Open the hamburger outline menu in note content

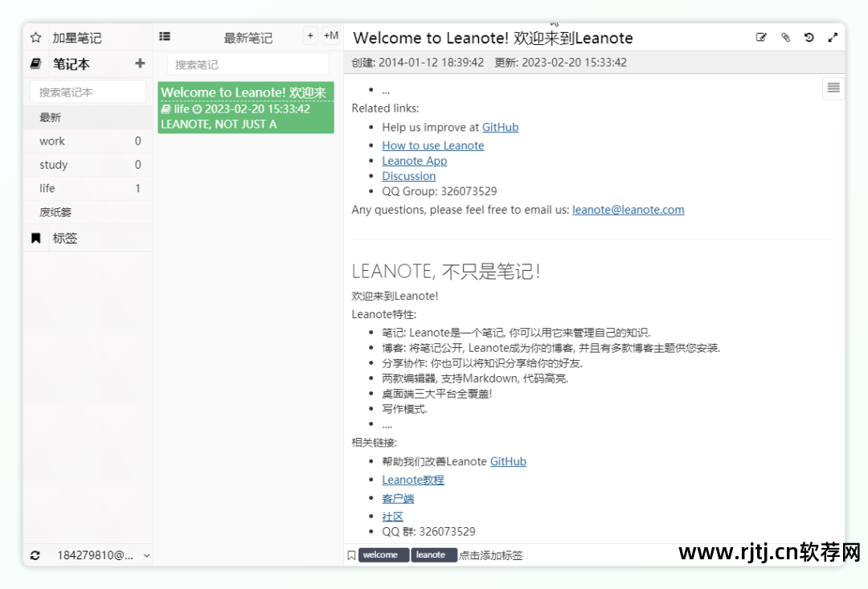pos(832,88)
